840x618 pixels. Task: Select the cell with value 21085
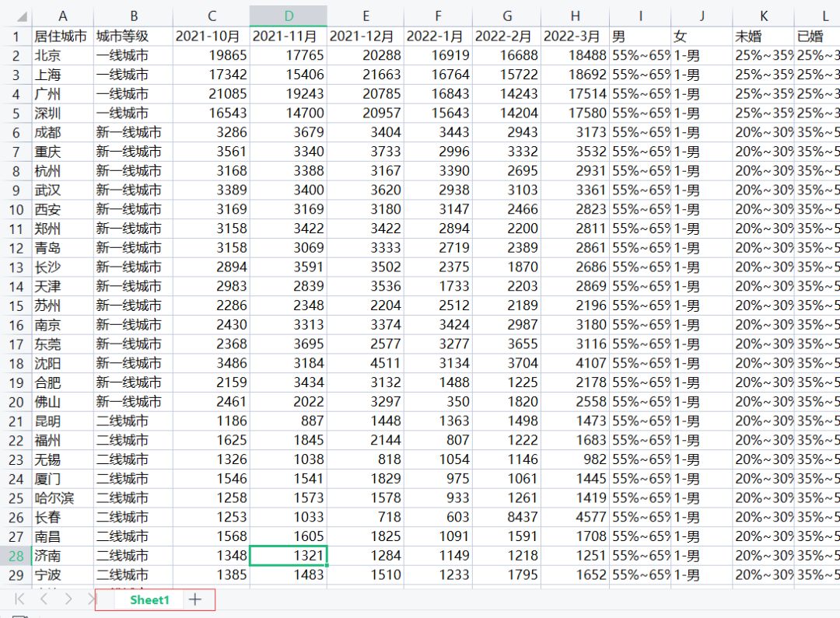click(211, 94)
